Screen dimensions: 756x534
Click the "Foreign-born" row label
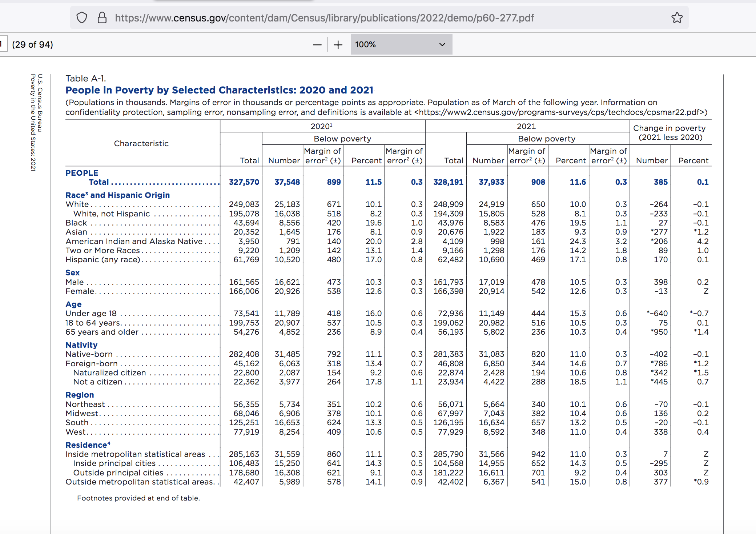tap(92, 363)
